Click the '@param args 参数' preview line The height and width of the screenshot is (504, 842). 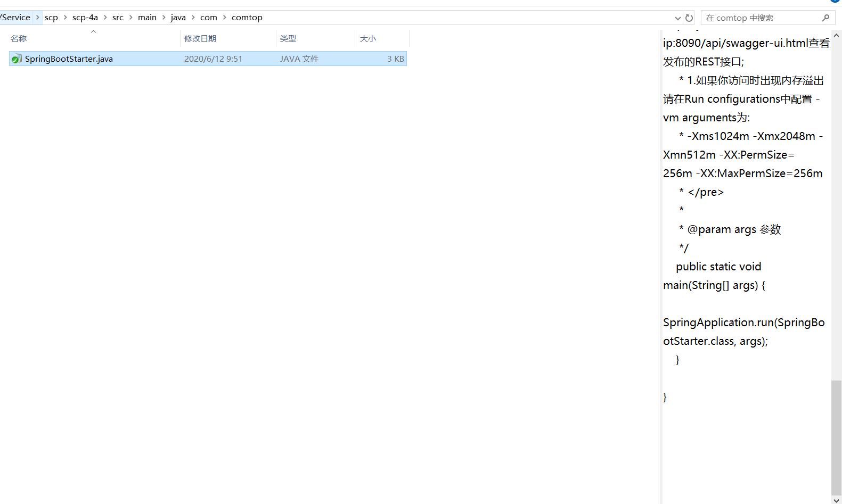pyautogui.click(x=730, y=229)
